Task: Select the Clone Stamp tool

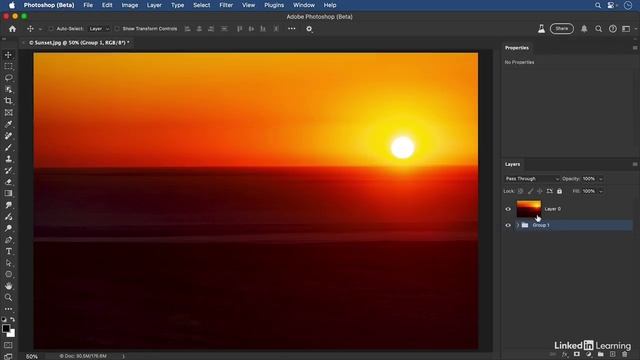Action: pos(8,159)
